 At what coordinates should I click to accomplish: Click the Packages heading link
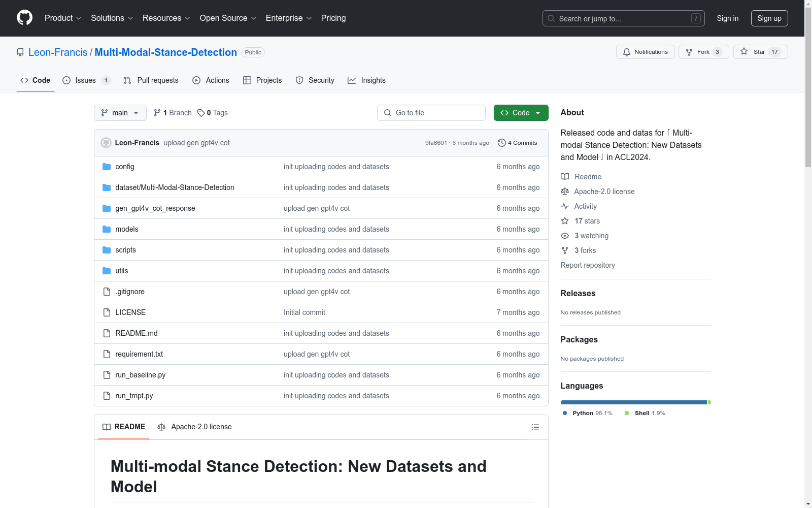tap(579, 339)
